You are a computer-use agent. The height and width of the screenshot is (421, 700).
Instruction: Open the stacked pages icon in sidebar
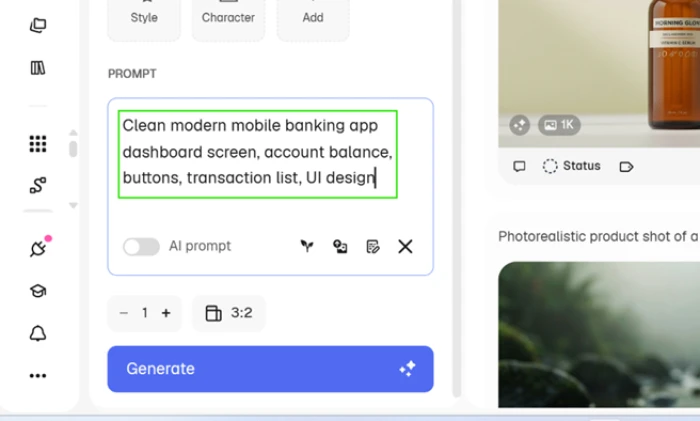[38, 25]
